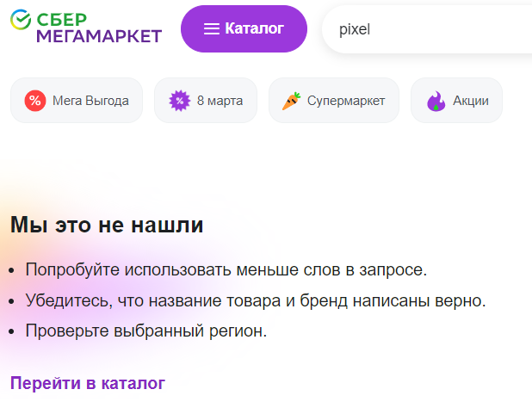Click the Мы это не нашли heading

point(107,225)
